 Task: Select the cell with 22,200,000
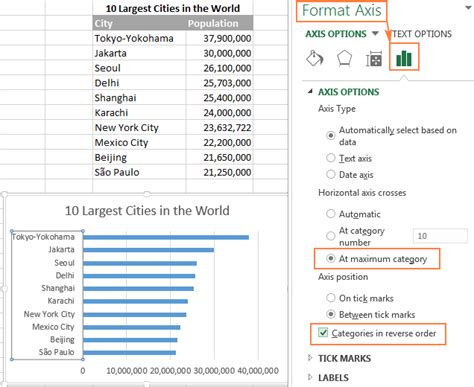[219, 143]
